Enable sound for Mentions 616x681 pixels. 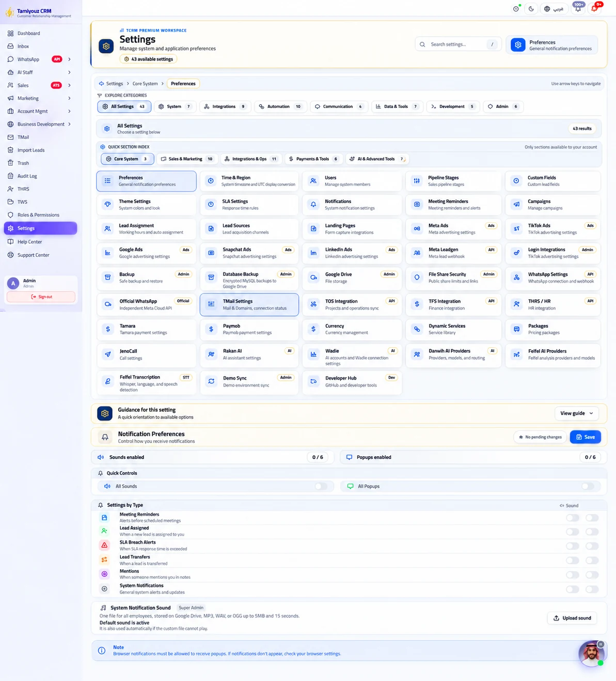point(573,575)
